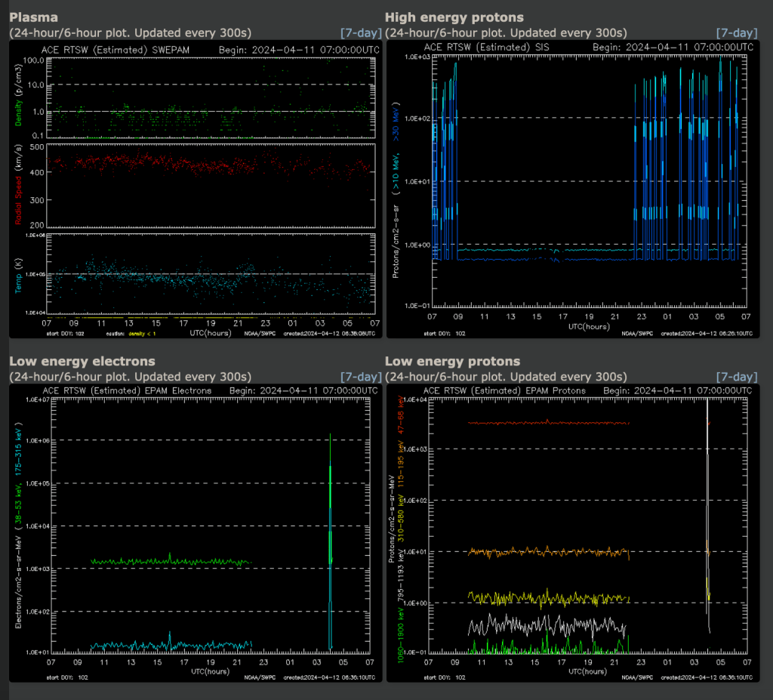The image size is (773, 700).
Task: Click the red radial speed data band
Action: tap(210, 164)
